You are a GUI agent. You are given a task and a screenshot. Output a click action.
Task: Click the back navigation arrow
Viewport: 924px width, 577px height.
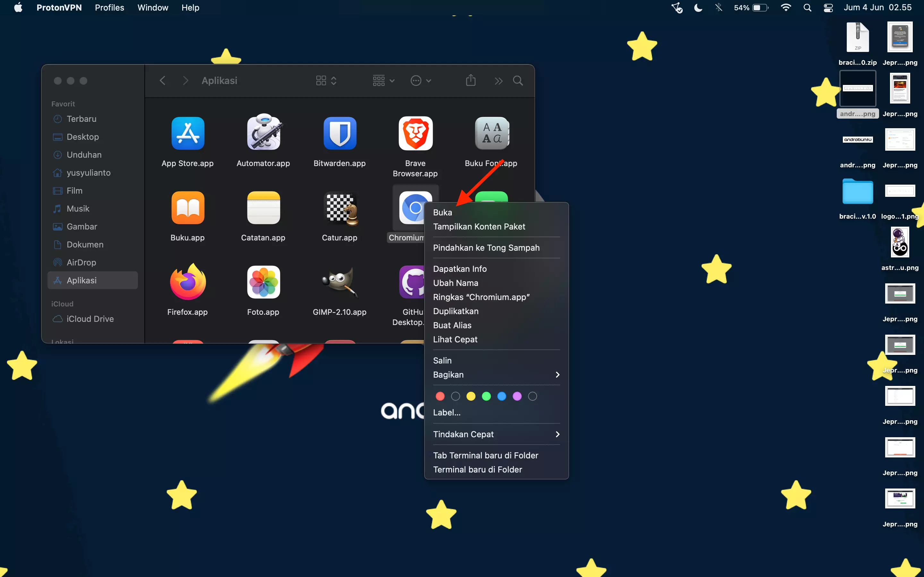coord(162,80)
